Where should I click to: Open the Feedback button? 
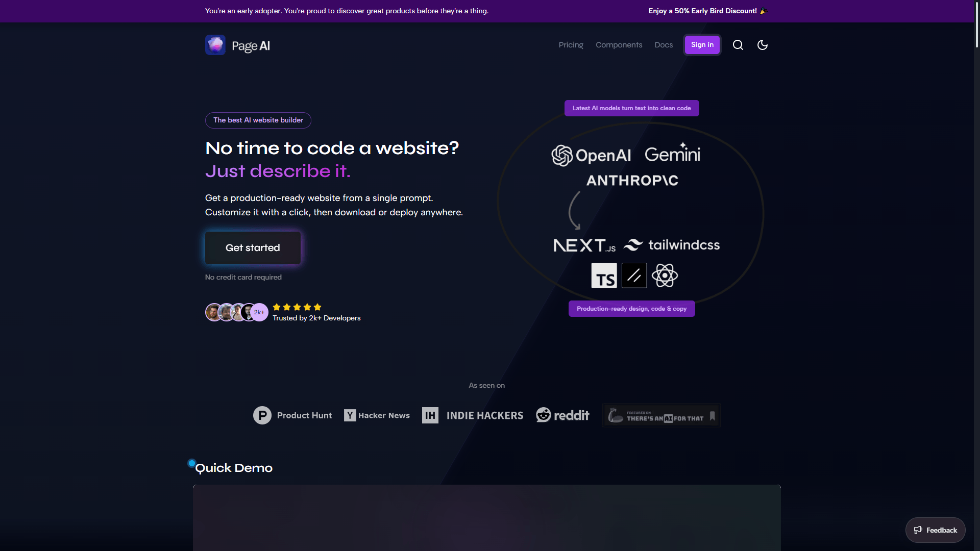935,530
